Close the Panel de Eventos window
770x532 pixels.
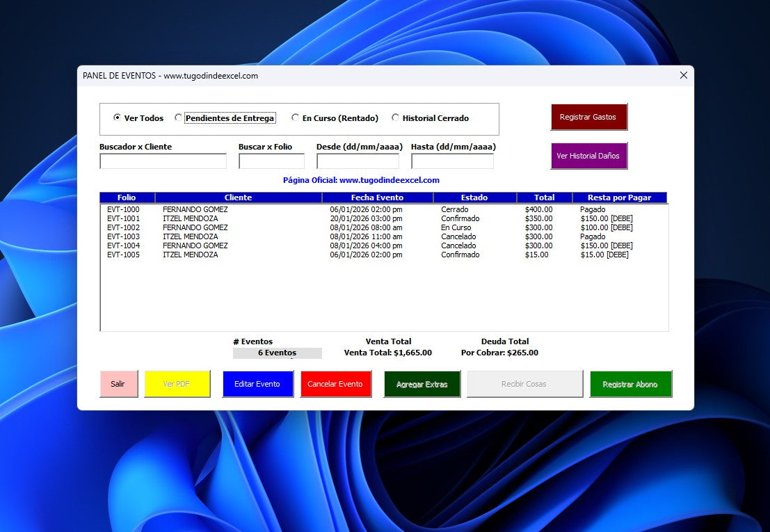(x=683, y=75)
